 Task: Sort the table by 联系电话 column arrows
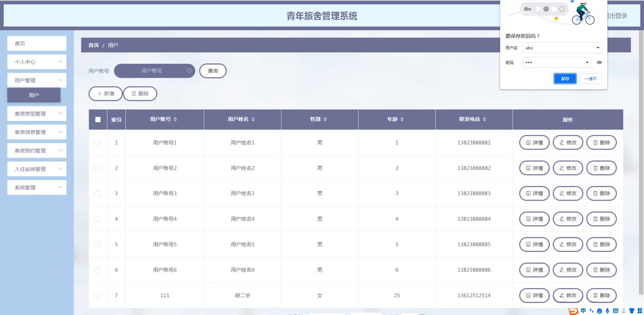(x=485, y=119)
